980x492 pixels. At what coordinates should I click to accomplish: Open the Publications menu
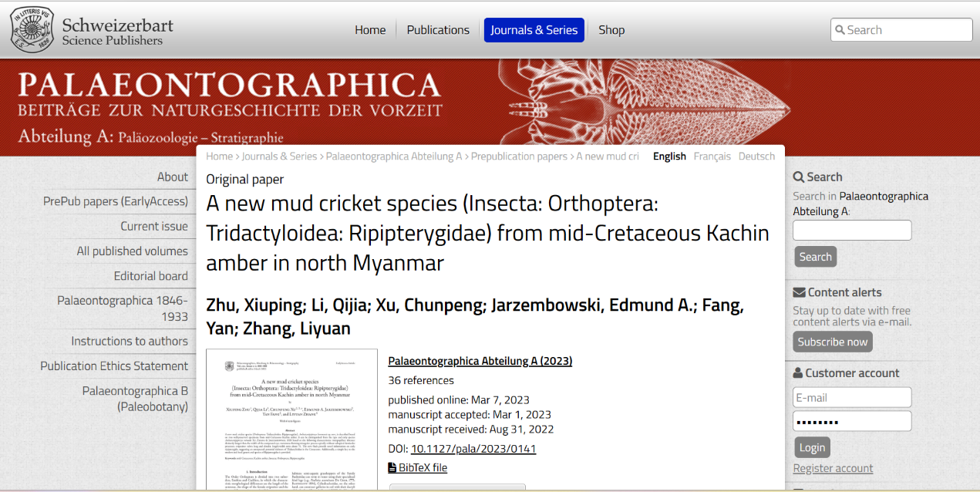click(438, 30)
